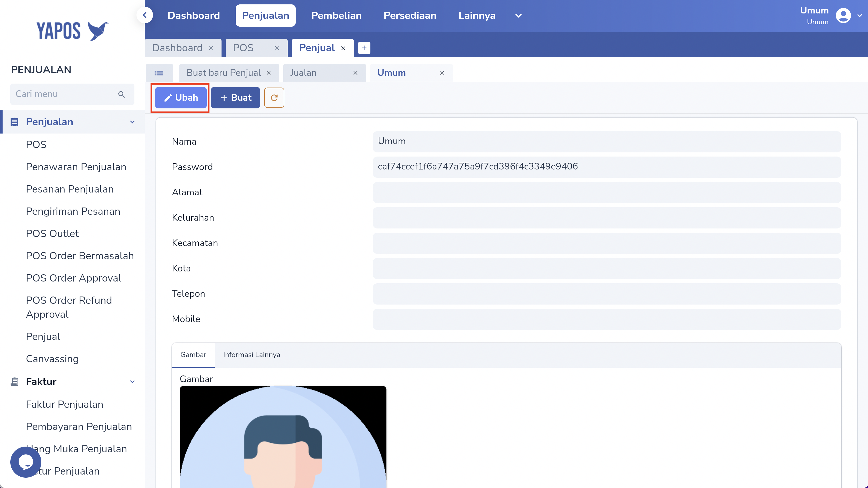Close the Buat baru Penjual subtab
Screen dimensions: 868x488
269,73
